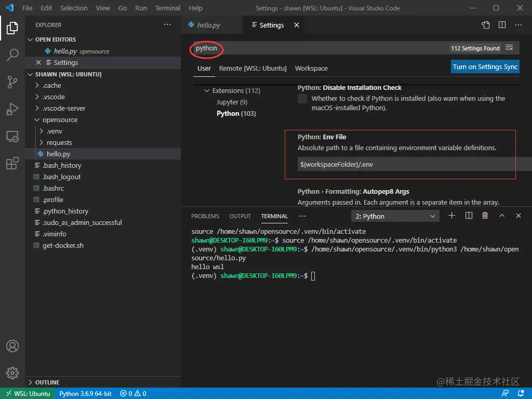Open the Run and Debug view
The width and height of the screenshot is (532, 399).
tap(12, 109)
